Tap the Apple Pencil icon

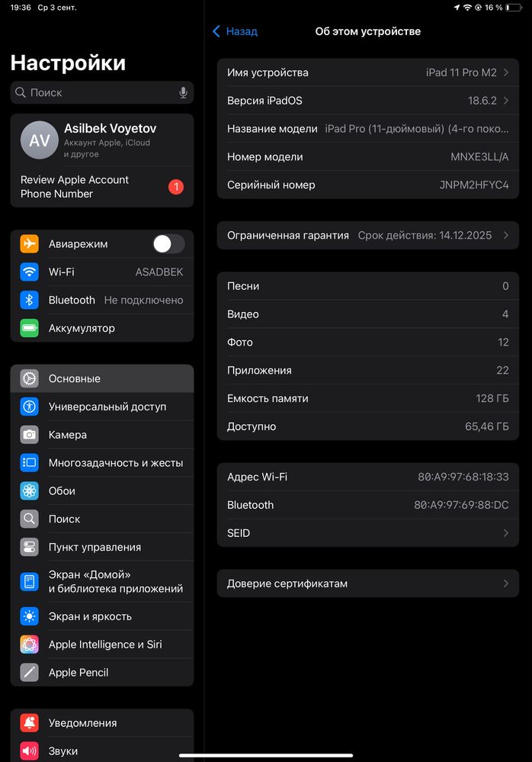[x=29, y=673]
